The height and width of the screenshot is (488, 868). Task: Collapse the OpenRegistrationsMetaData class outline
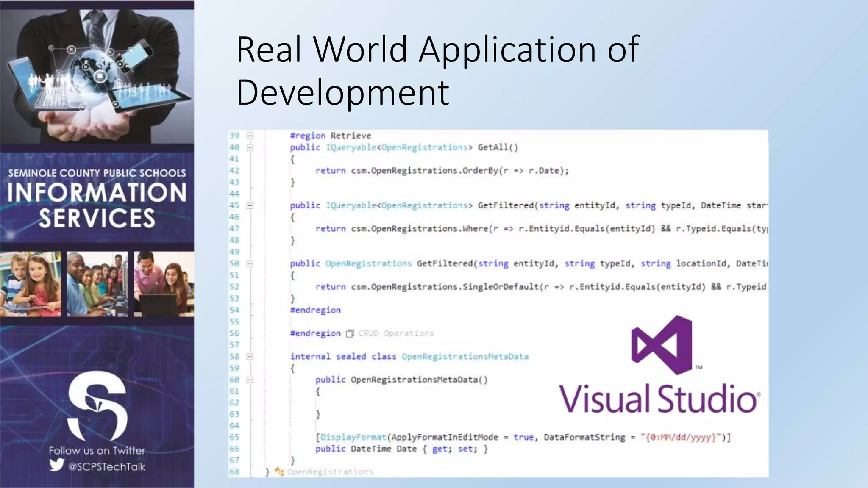(250, 357)
